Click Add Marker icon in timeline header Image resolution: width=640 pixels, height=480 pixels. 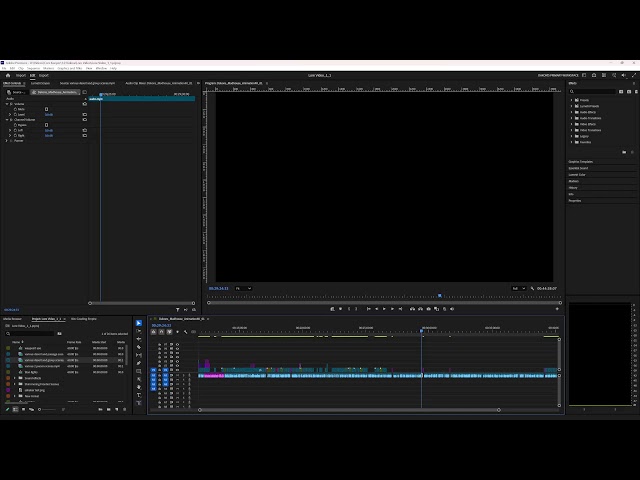tap(177, 332)
